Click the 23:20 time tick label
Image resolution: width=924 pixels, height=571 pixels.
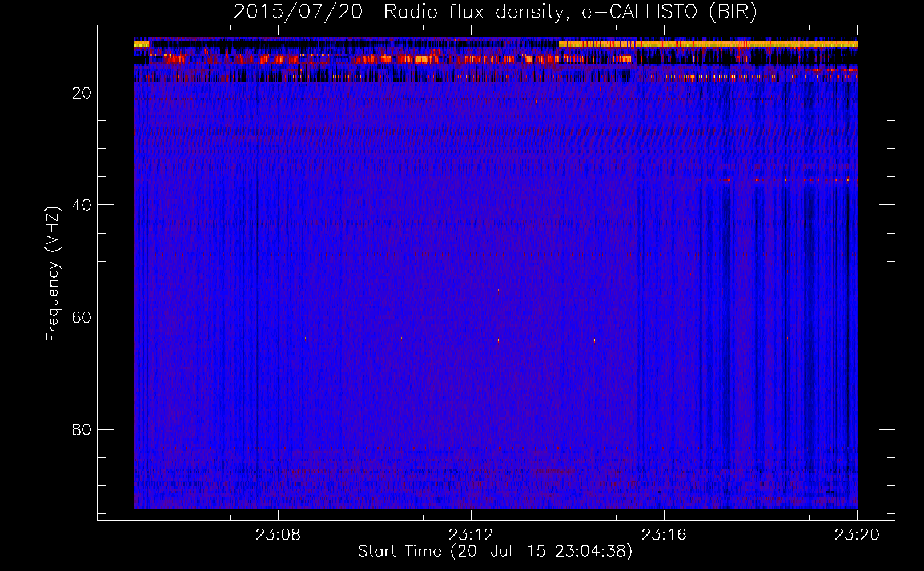tap(857, 535)
